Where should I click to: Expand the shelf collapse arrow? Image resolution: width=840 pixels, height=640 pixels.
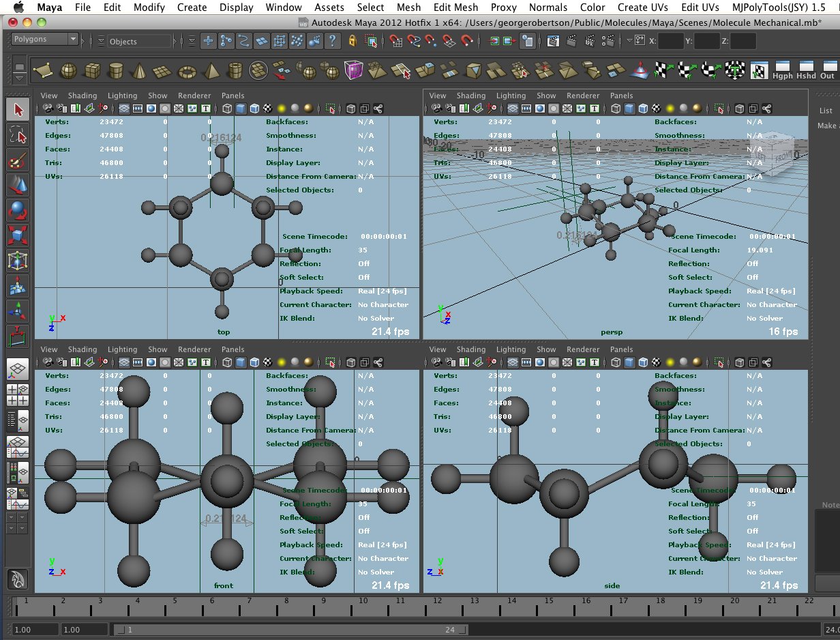pos(19,76)
